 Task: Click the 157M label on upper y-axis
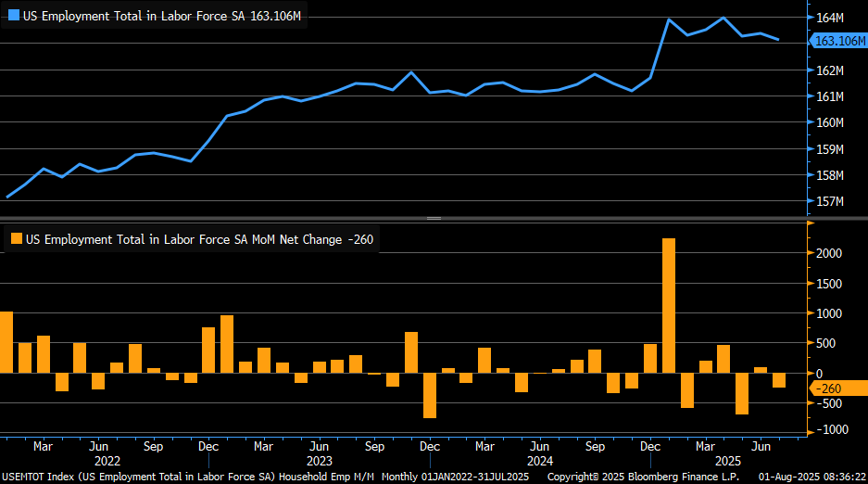point(830,201)
